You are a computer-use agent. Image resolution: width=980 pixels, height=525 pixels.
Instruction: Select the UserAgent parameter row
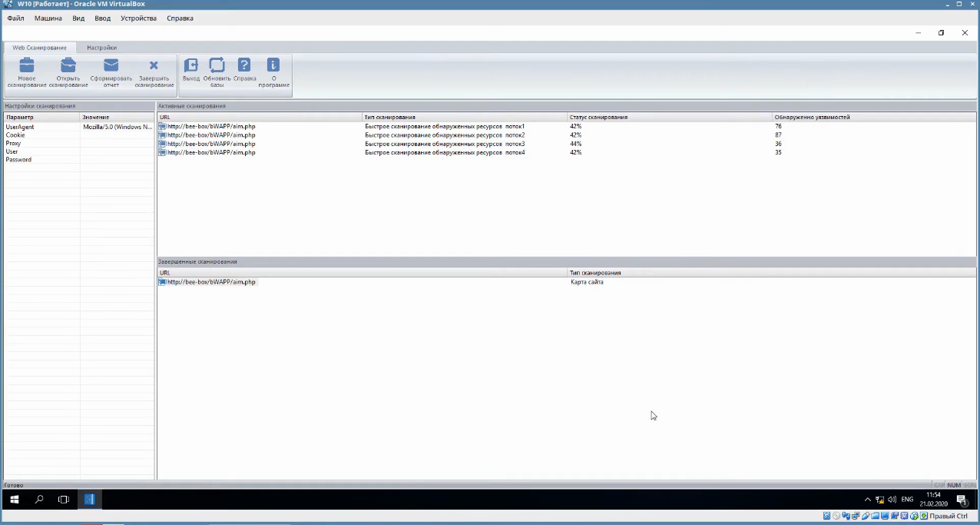coord(20,126)
